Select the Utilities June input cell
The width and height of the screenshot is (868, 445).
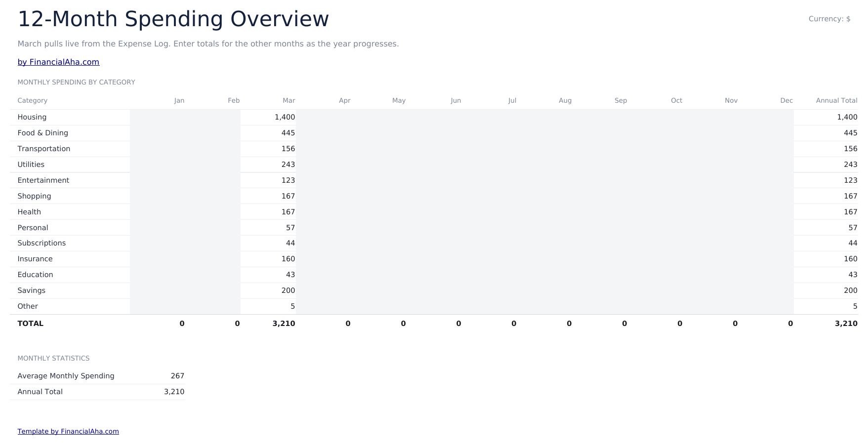[434, 164]
